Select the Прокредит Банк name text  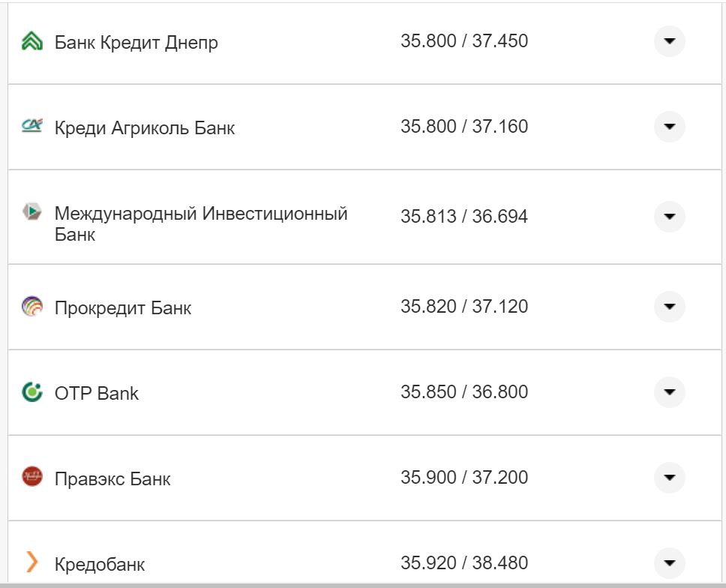point(122,307)
